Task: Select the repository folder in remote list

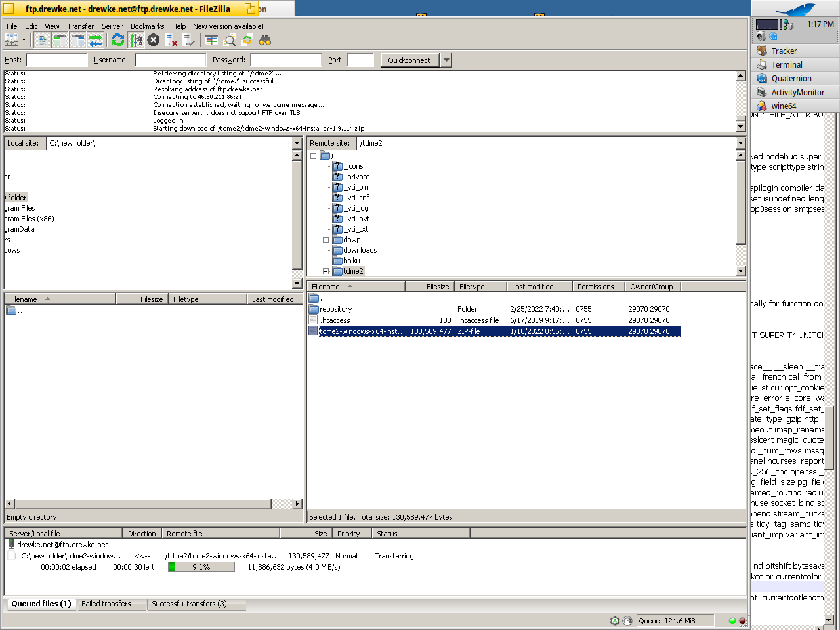Action: click(x=495, y=309)
